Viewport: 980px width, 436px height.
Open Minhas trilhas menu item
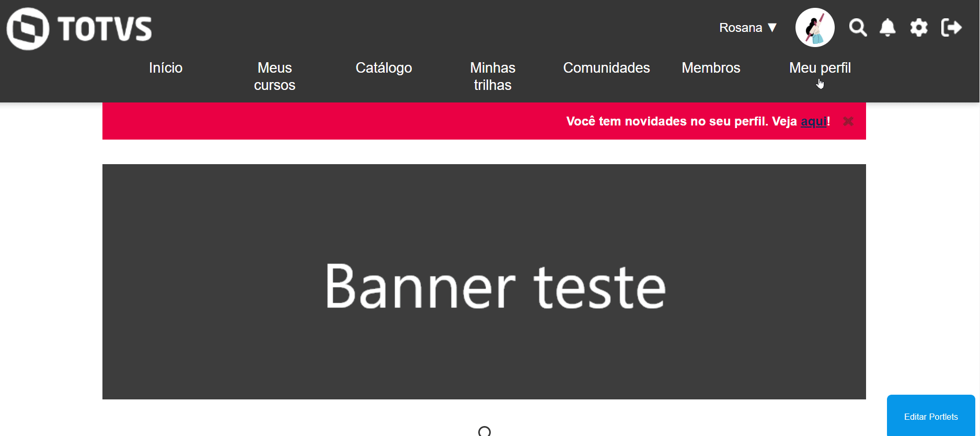tap(492, 76)
